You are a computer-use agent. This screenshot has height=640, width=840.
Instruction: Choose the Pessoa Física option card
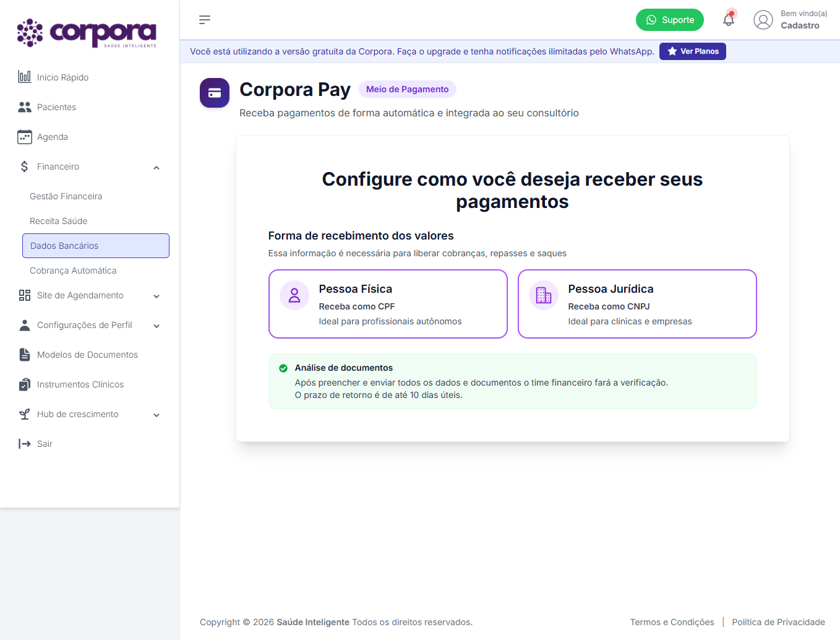[388, 304]
